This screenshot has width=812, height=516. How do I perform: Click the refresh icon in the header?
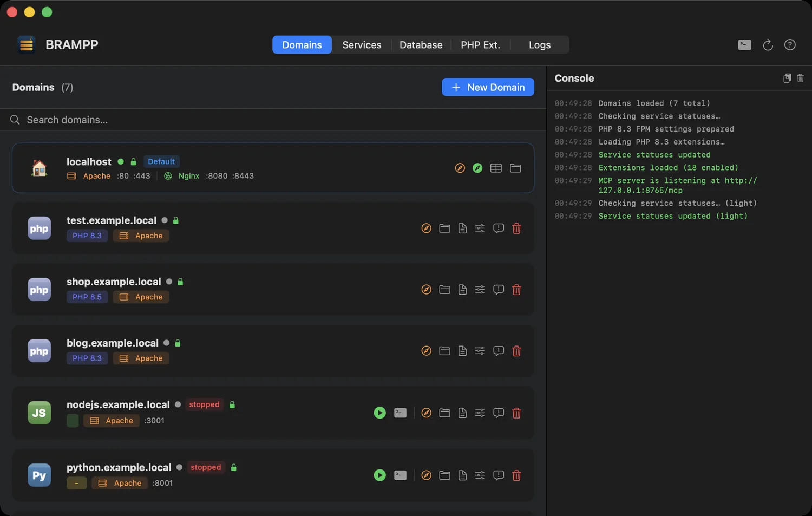(768, 45)
